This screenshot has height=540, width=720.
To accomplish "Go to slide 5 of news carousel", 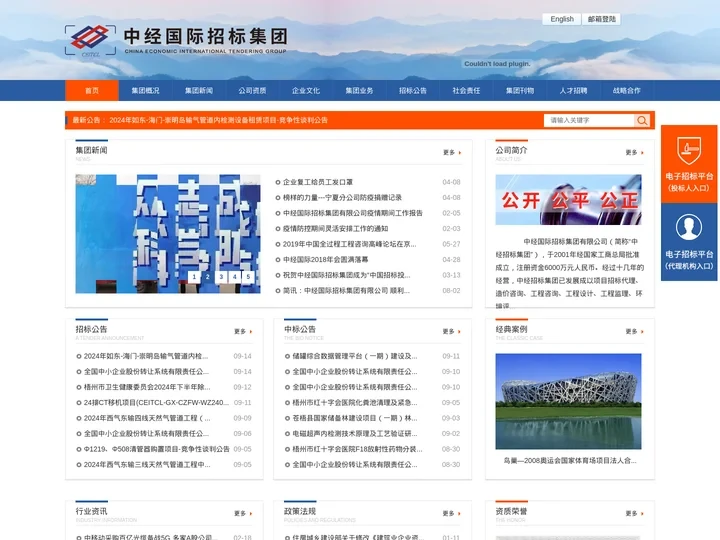I will tap(248, 276).
